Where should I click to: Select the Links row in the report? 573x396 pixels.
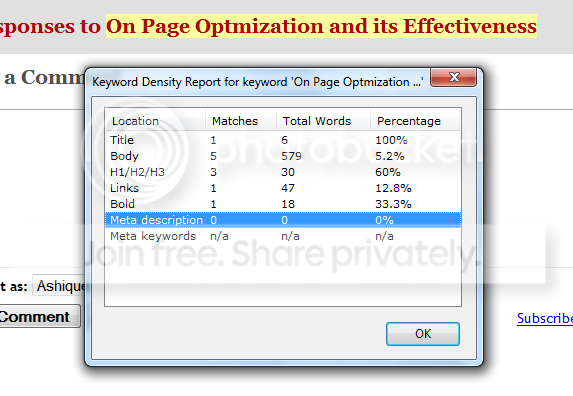point(283,188)
